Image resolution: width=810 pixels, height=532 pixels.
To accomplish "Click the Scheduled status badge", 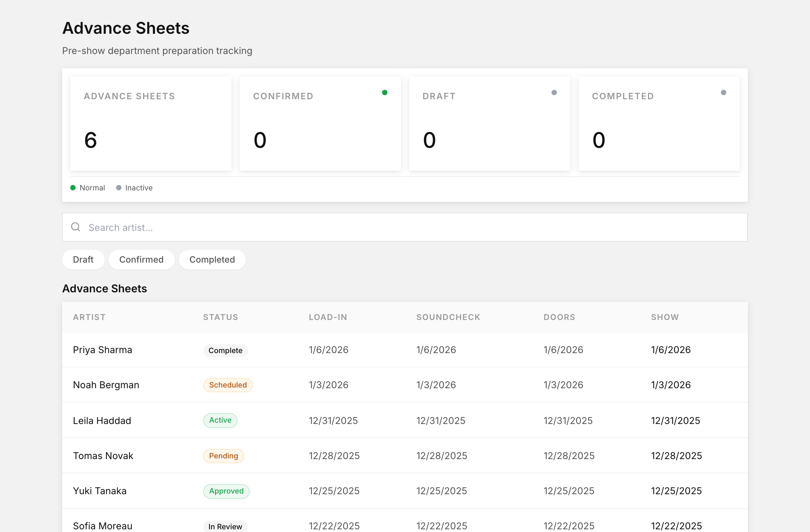I will (228, 385).
